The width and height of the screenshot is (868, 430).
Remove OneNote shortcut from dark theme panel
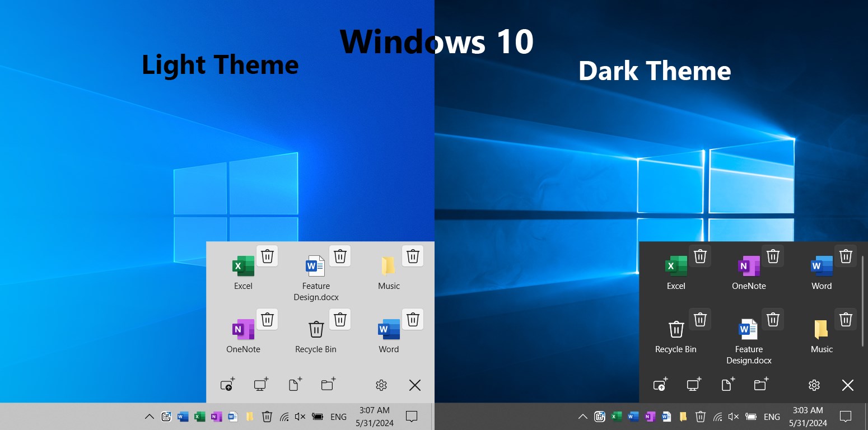point(773,256)
